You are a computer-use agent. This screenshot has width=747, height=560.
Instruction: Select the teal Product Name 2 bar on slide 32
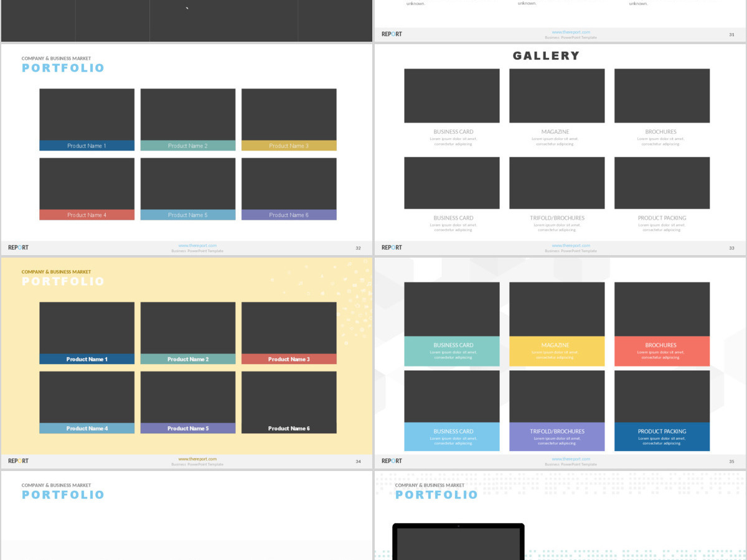click(187, 146)
